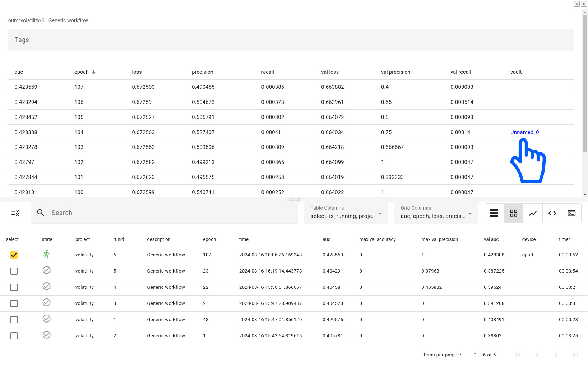Sort grid by val precision column header
This screenshot has width=588, height=370.
coord(395,72)
